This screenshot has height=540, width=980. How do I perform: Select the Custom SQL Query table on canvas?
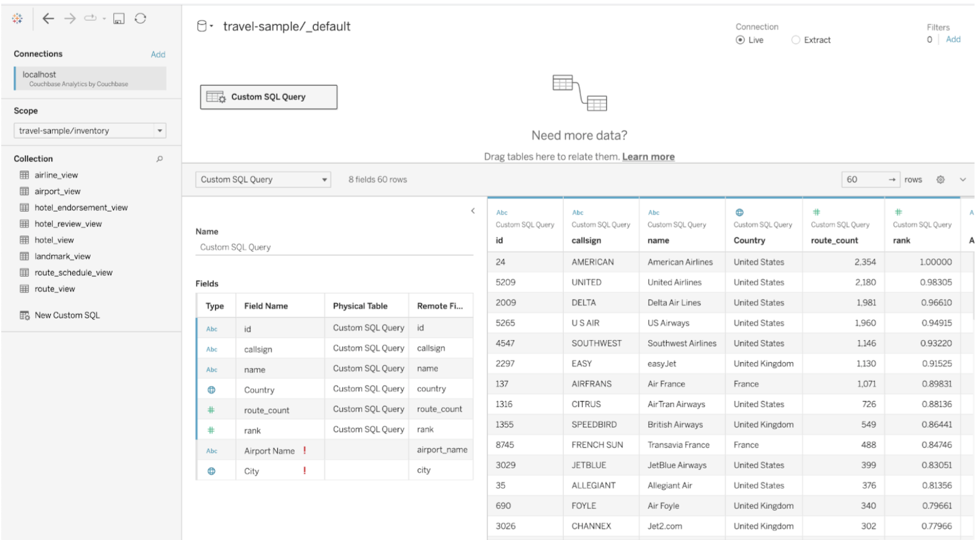tap(269, 97)
